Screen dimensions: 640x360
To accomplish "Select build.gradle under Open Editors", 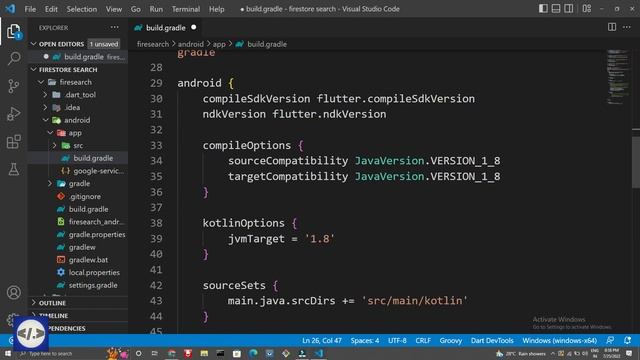I will [78, 57].
